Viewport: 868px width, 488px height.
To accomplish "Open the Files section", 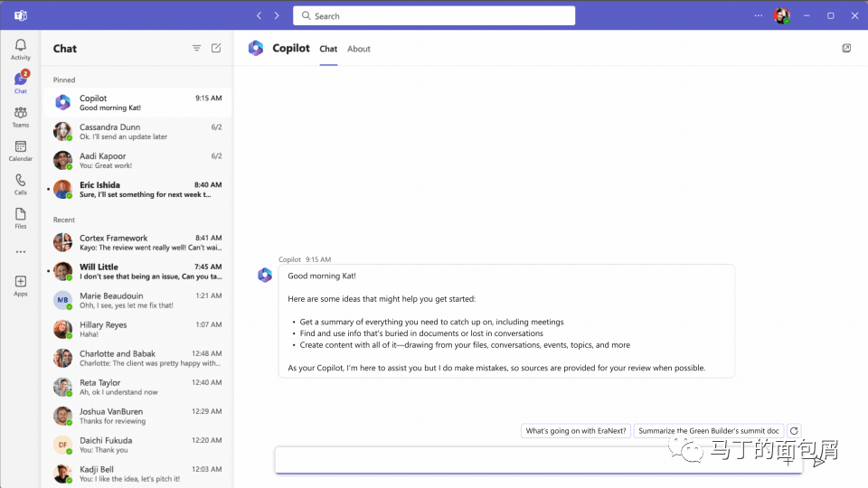I will tap(21, 218).
